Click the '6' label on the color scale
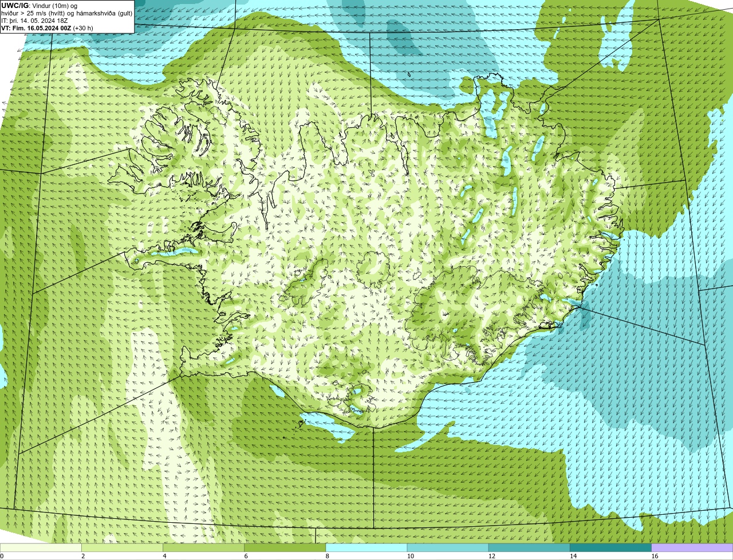This screenshot has height=560, width=733. coord(246,556)
